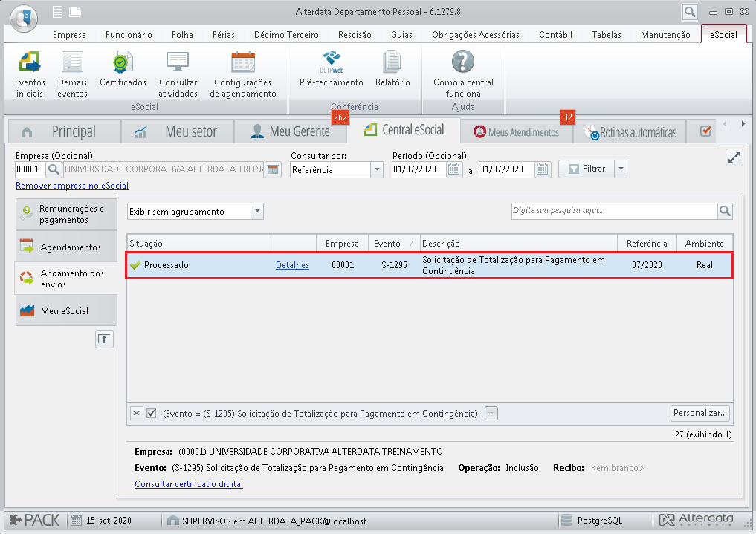The width and height of the screenshot is (756, 534).
Task: Sort by the Evento column header
Action: (x=394, y=244)
